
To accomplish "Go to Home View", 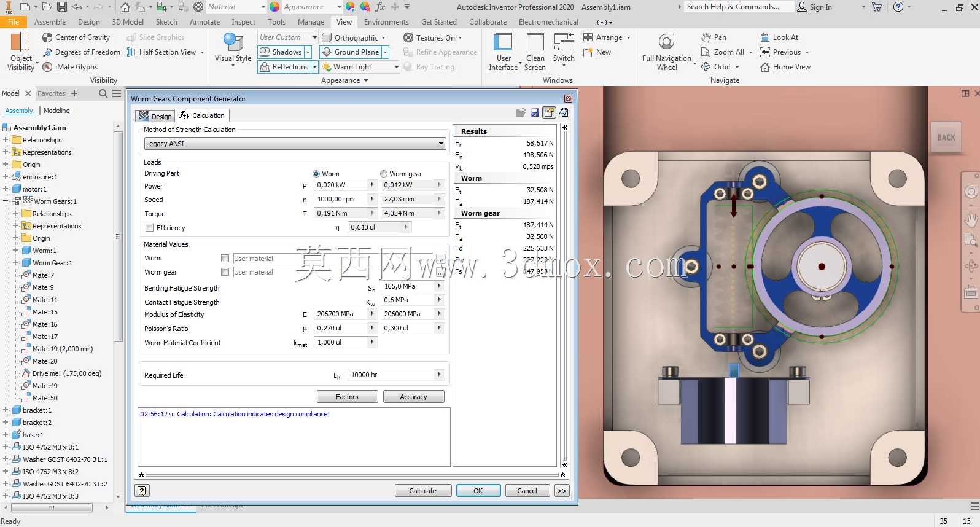I will click(x=785, y=67).
